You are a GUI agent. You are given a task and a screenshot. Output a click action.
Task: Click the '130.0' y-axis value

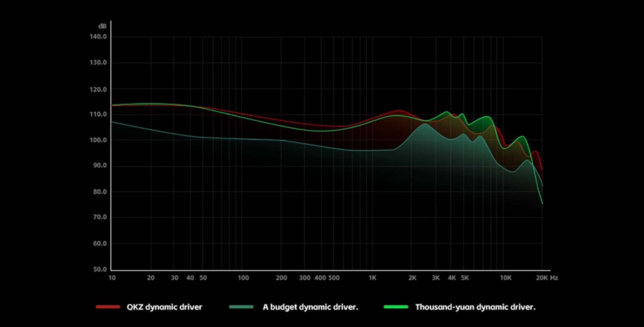point(98,63)
